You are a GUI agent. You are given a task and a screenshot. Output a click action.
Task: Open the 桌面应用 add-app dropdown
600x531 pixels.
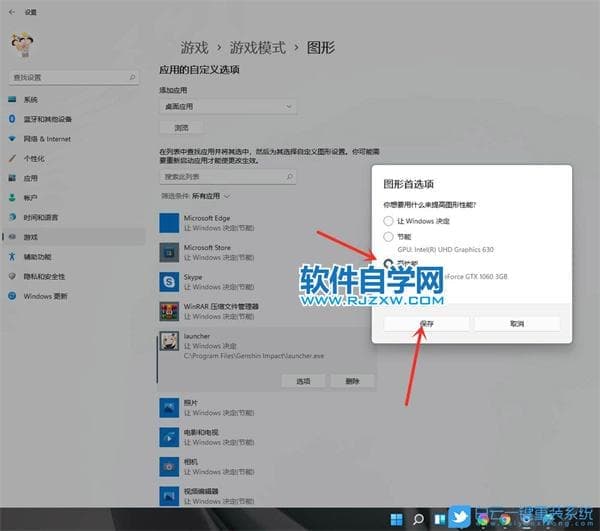[229, 106]
